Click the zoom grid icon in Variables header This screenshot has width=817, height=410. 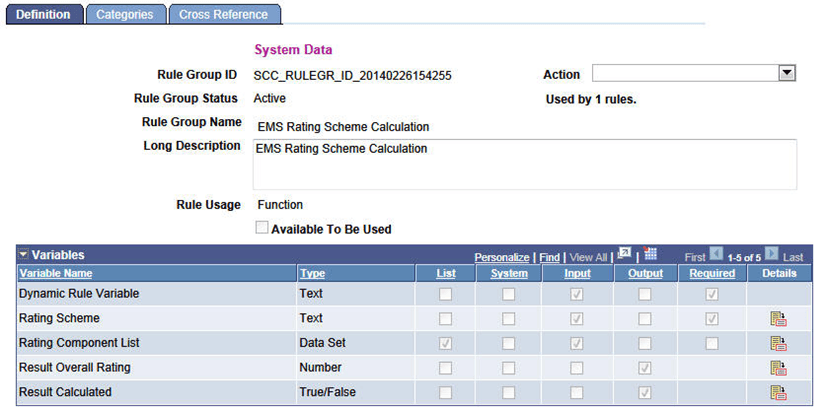pyautogui.click(x=624, y=254)
